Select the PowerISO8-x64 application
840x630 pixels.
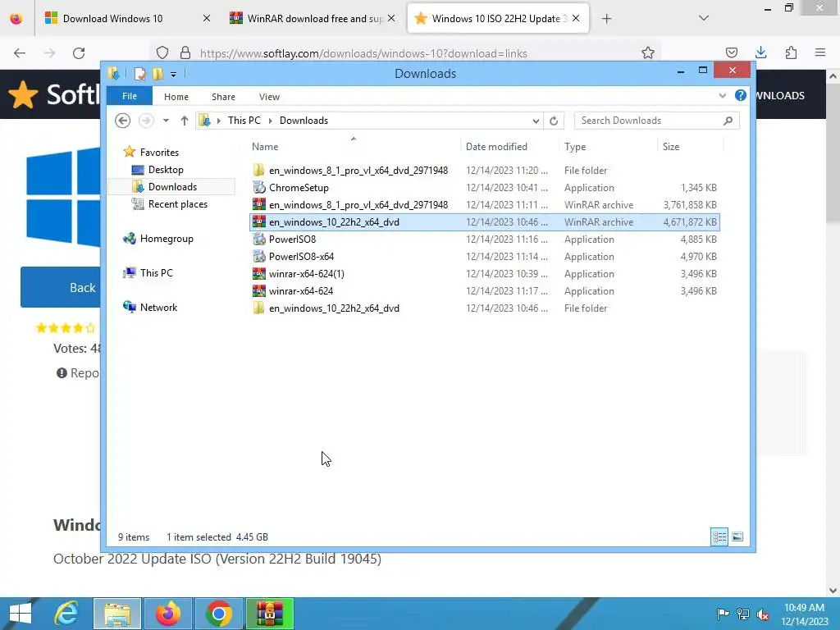tap(485, 257)
